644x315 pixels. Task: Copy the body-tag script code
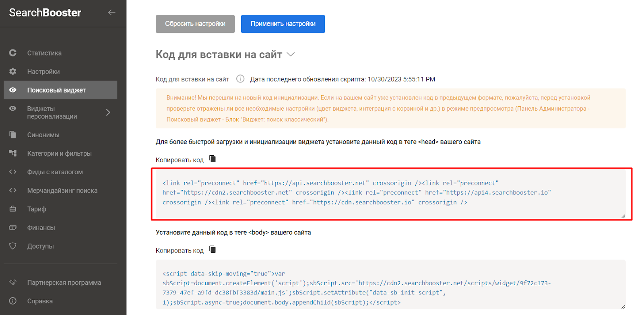(213, 249)
